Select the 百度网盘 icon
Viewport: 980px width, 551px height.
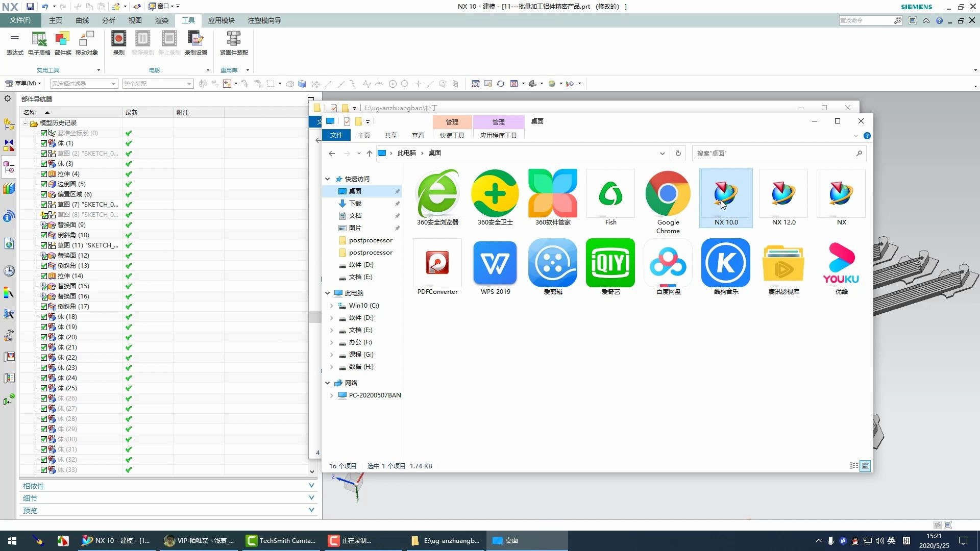pos(668,267)
